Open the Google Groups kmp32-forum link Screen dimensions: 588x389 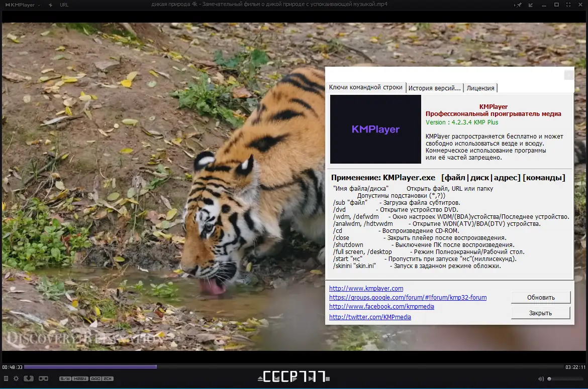408,297
